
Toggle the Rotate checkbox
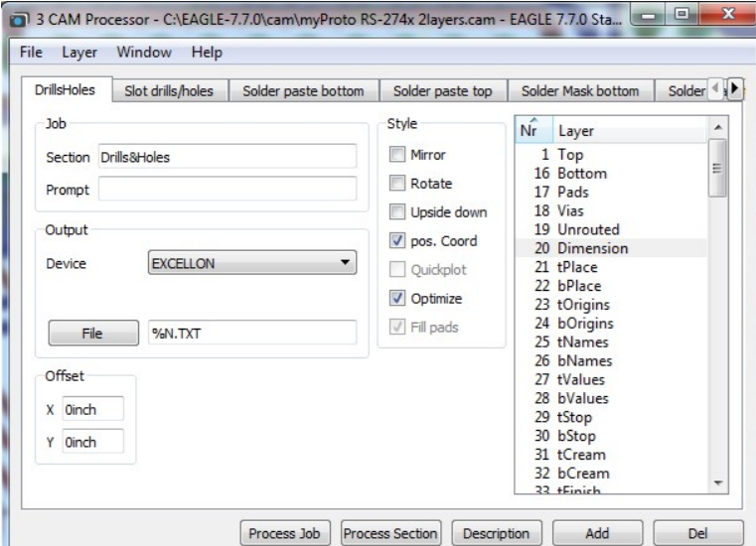click(397, 184)
